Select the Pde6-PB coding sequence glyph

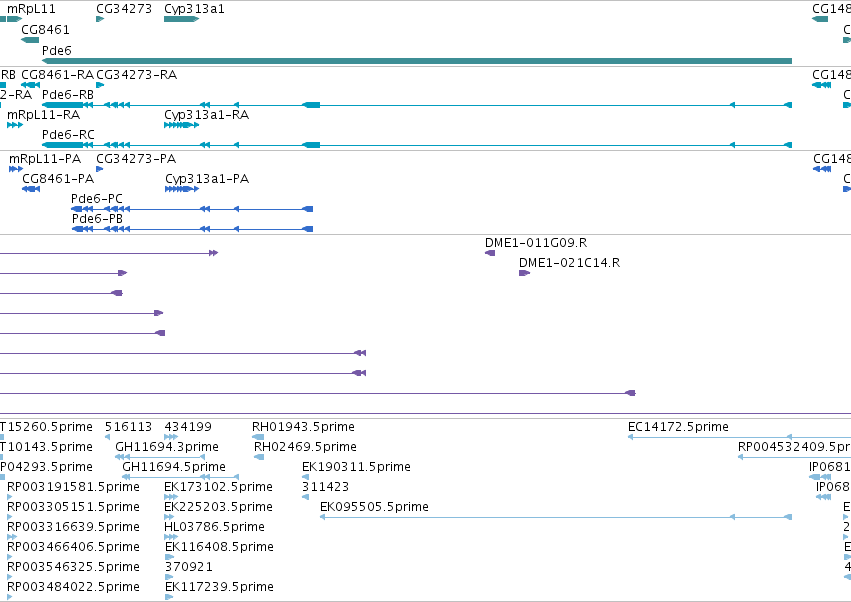(x=192, y=229)
